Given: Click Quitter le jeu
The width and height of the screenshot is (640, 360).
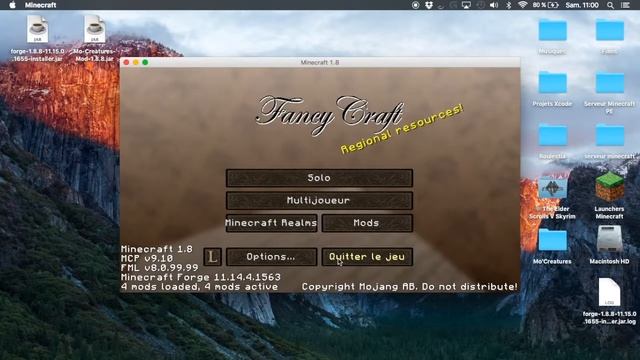Looking at the screenshot, I should [367, 257].
